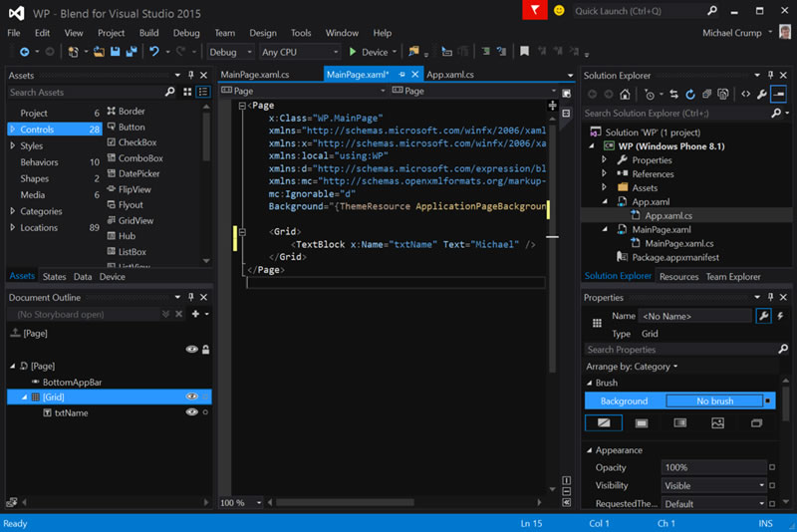Toggle visibility eye for txtName element
This screenshot has width=797, height=532.
191,412
